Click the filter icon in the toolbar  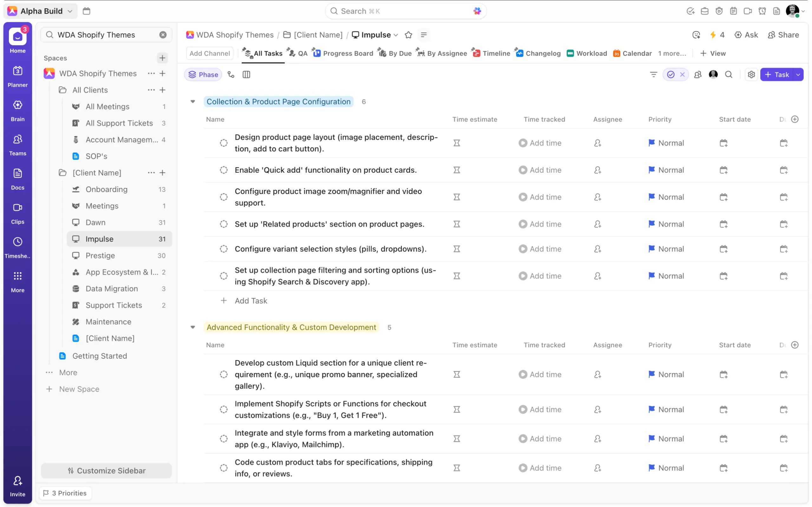coord(653,74)
